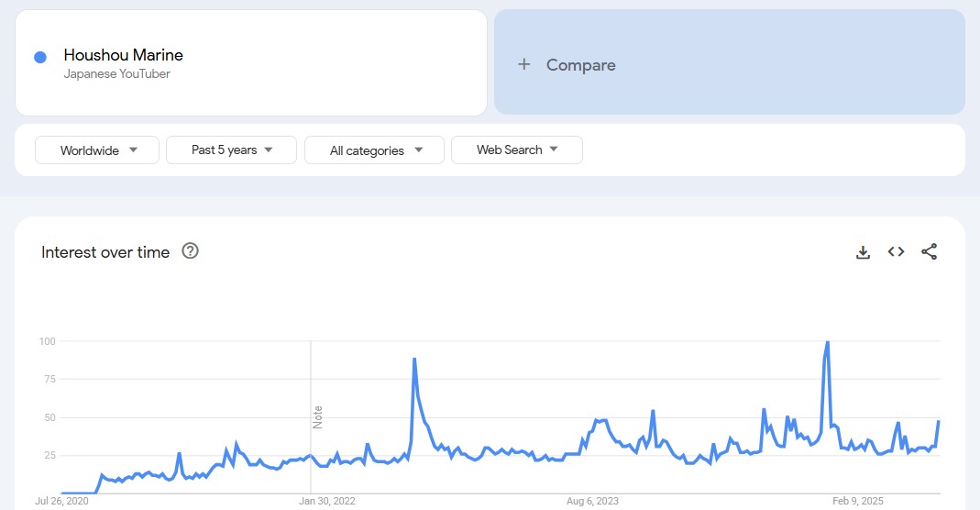Click the Japanese YouTuber subtitle
This screenshot has height=510, width=980.
click(117, 74)
